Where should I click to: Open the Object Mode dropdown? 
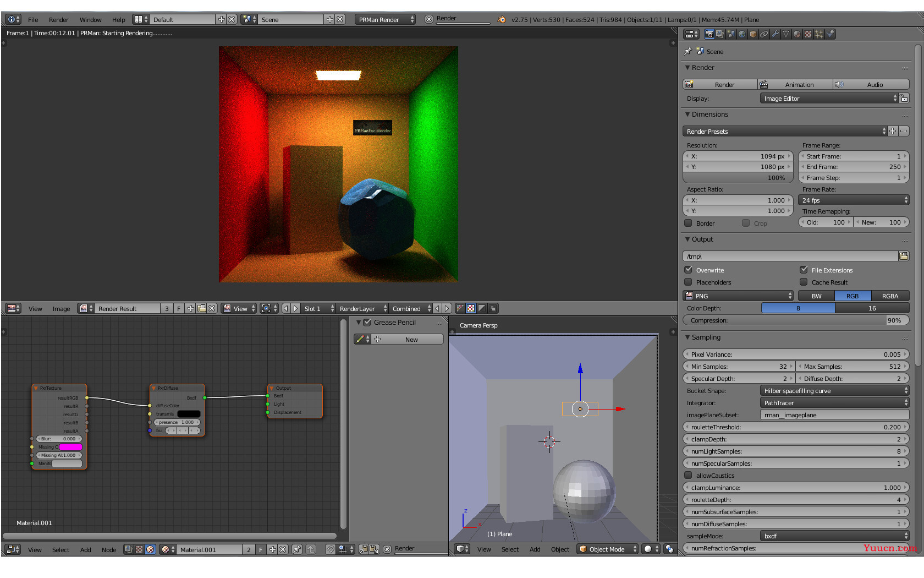click(x=607, y=549)
